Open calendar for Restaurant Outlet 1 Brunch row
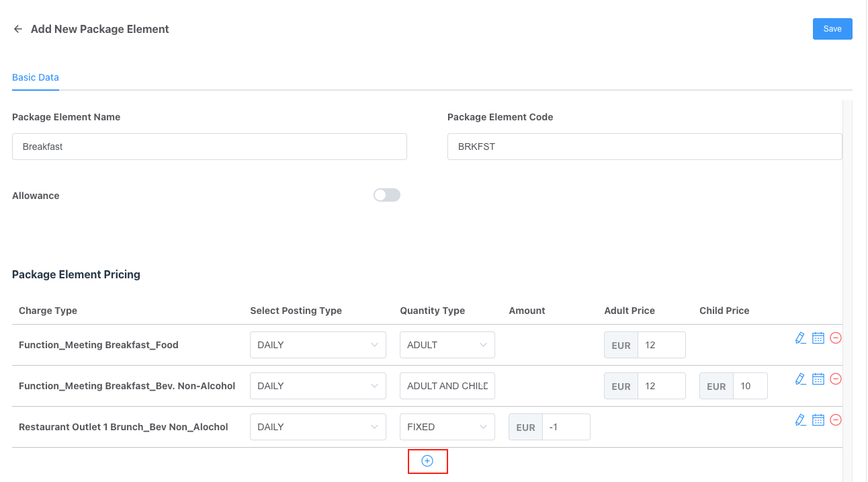This screenshot has width=868, height=482. [x=818, y=420]
